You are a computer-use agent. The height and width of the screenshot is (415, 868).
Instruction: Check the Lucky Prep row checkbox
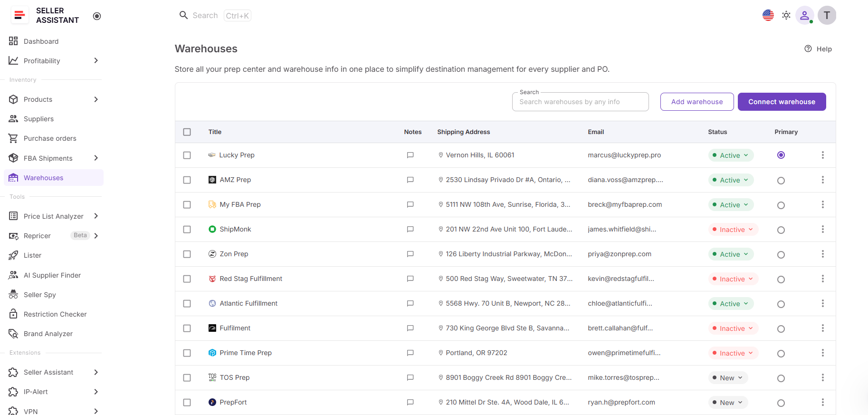tap(187, 155)
